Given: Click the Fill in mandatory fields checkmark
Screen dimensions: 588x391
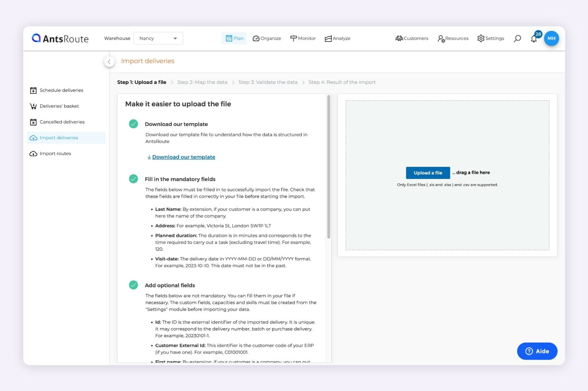Looking at the screenshot, I should pyautogui.click(x=133, y=179).
